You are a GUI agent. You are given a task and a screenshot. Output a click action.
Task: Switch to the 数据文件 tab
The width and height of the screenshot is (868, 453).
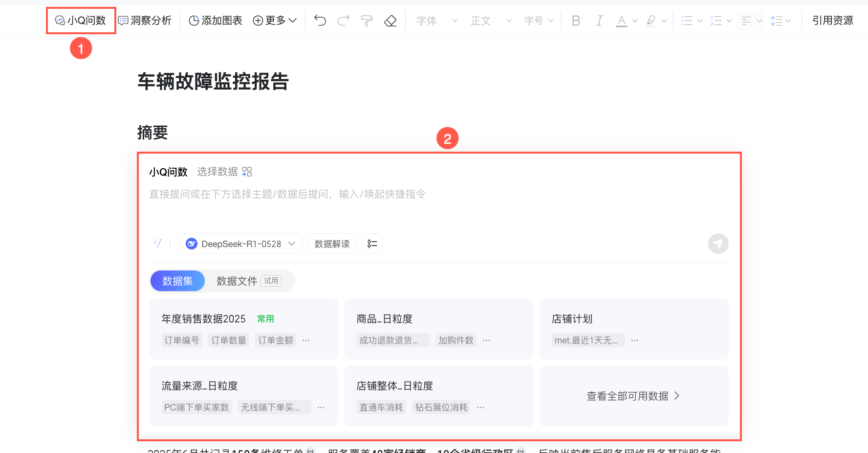(x=249, y=281)
